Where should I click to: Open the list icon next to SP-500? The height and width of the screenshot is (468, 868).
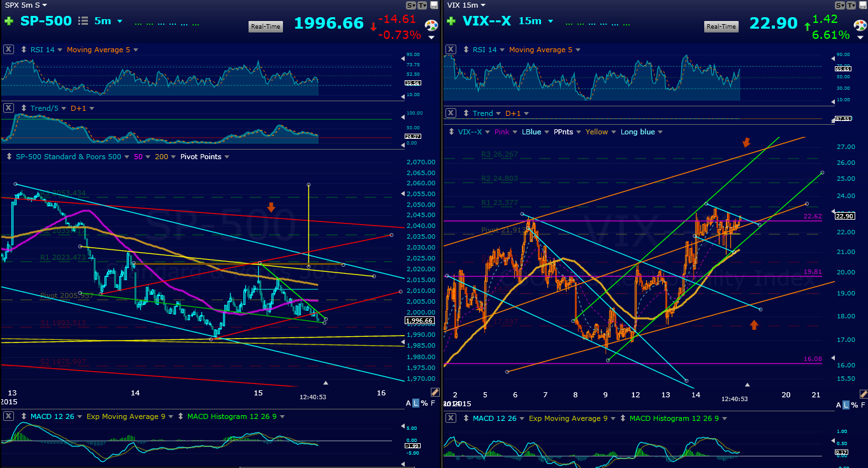click(83, 21)
